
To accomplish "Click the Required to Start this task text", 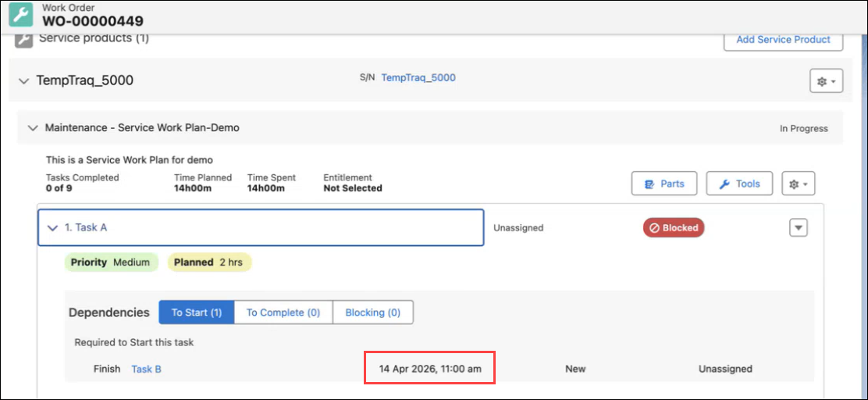I will [134, 342].
